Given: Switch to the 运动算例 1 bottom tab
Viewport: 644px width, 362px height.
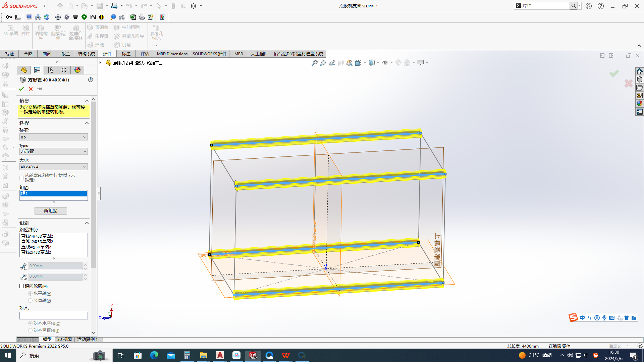Looking at the screenshot, I should tap(87, 339).
